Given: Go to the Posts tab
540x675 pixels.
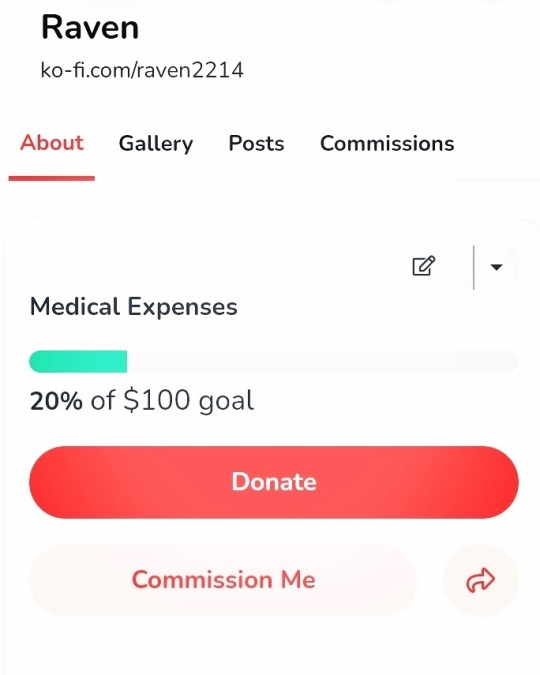Looking at the screenshot, I should [256, 143].
